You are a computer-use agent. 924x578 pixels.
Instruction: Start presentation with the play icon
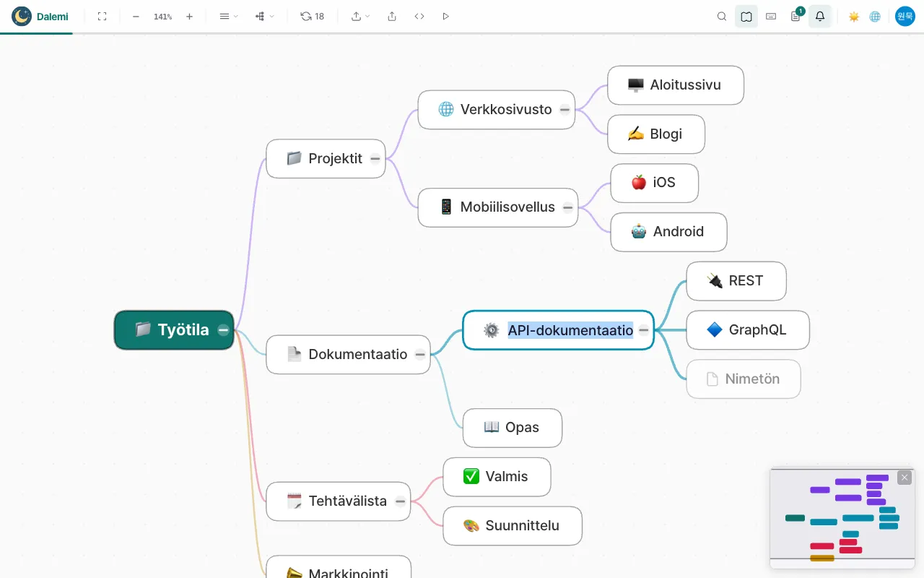tap(445, 16)
